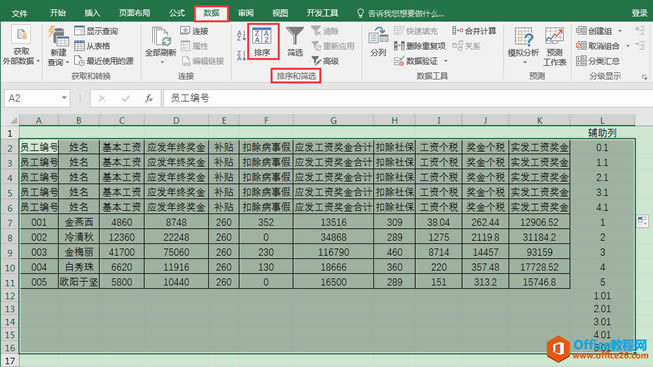Open the Forecast Sheet (预测工作表) icon

click(555, 46)
